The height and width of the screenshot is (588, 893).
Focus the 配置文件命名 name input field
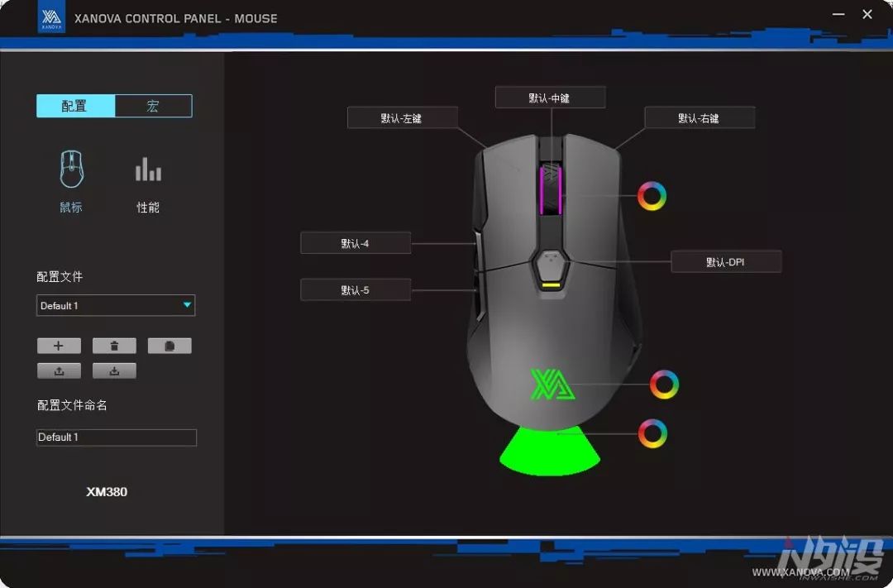coord(117,437)
